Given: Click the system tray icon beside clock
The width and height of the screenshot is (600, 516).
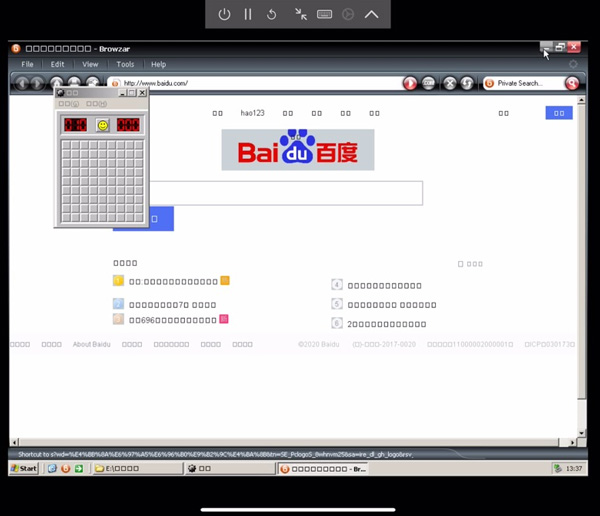Looking at the screenshot, I should (558, 469).
